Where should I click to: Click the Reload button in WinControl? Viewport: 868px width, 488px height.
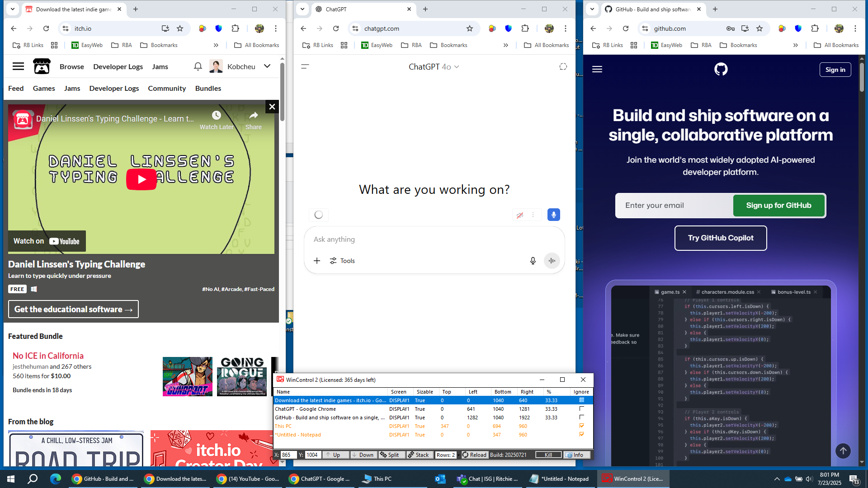(x=474, y=455)
